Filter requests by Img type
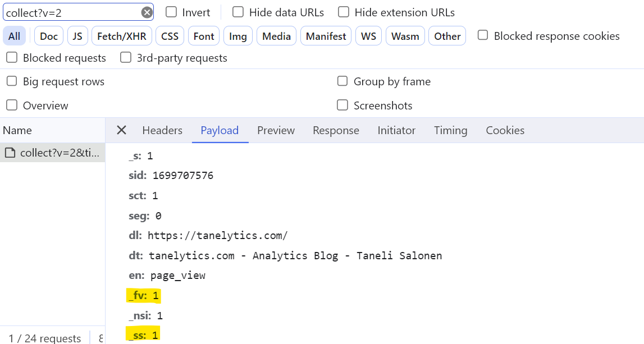Viewport: 644px width, 344px height. [238, 36]
